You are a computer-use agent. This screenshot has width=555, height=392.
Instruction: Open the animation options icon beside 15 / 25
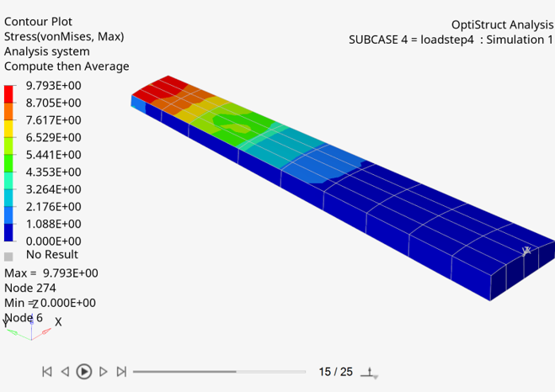(x=370, y=373)
